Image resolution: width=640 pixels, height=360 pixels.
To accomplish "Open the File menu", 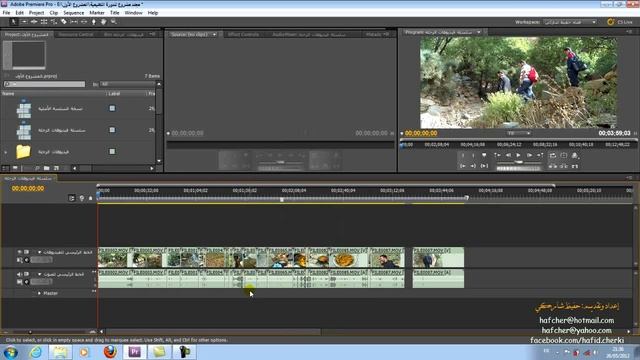I will [6, 13].
